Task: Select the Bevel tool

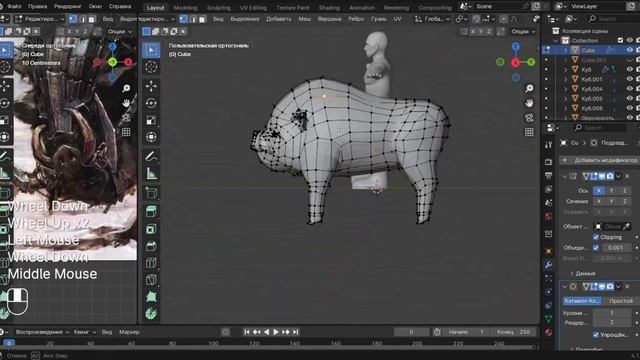Action: (x=151, y=246)
